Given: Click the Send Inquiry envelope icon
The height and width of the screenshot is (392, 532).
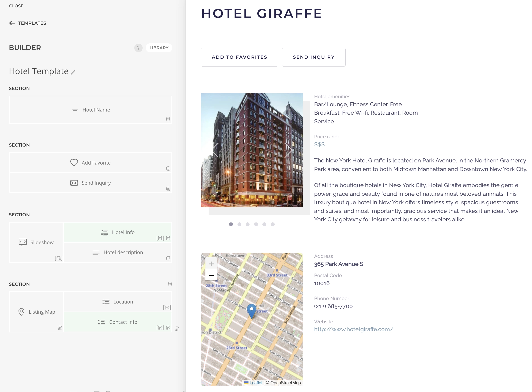Looking at the screenshot, I should coord(74,182).
